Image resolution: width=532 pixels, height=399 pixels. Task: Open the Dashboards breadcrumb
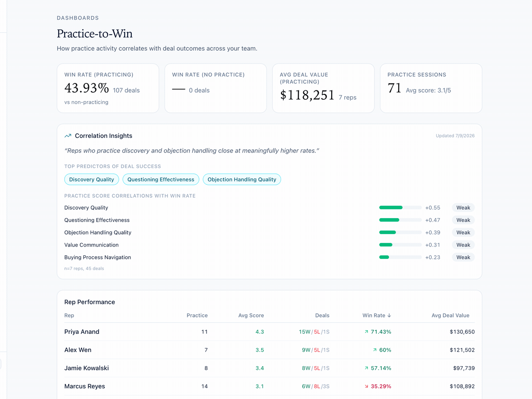(x=78, y=18)
